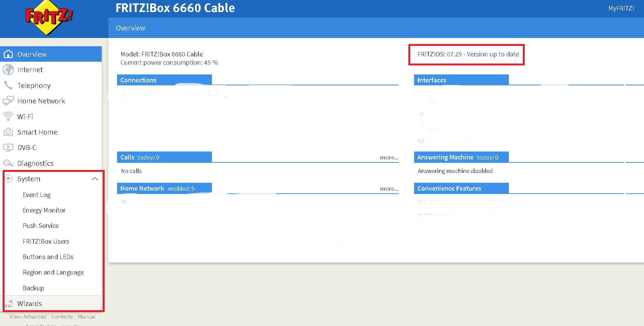644x326 pixels.
Task: Click the Diagnostics icon in the sidebar
Action: pyautogui.click(x=8, y=163)
